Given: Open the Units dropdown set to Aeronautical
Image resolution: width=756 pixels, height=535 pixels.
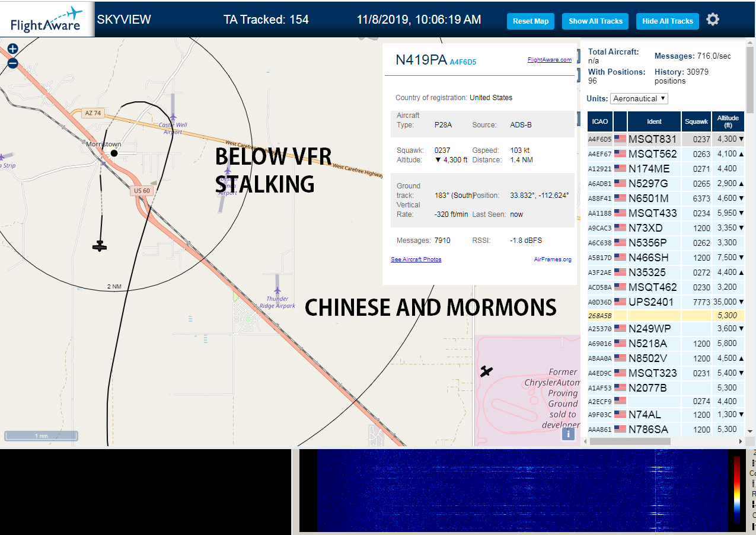Looking at the screenshot, I should (639, 98).
